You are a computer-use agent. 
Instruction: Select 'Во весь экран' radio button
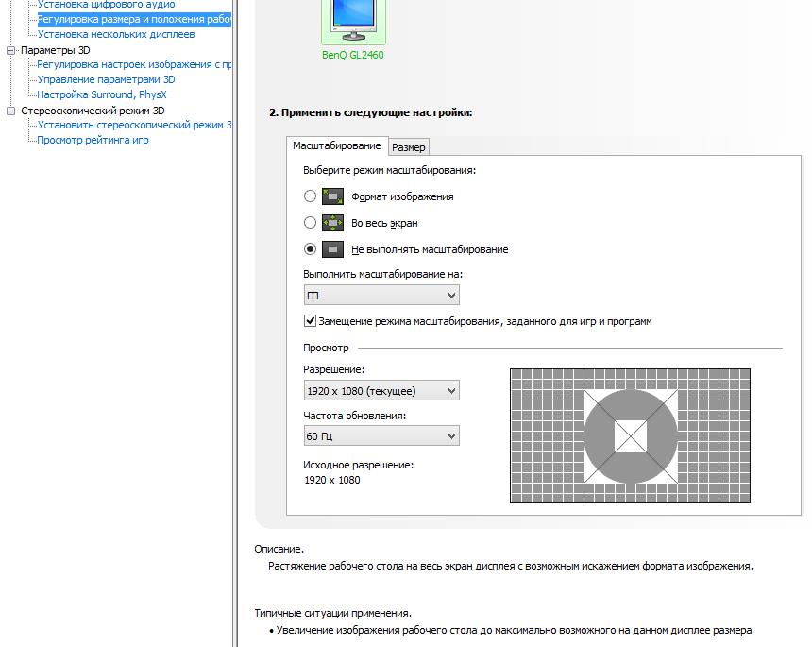click(x=310, y=223)
